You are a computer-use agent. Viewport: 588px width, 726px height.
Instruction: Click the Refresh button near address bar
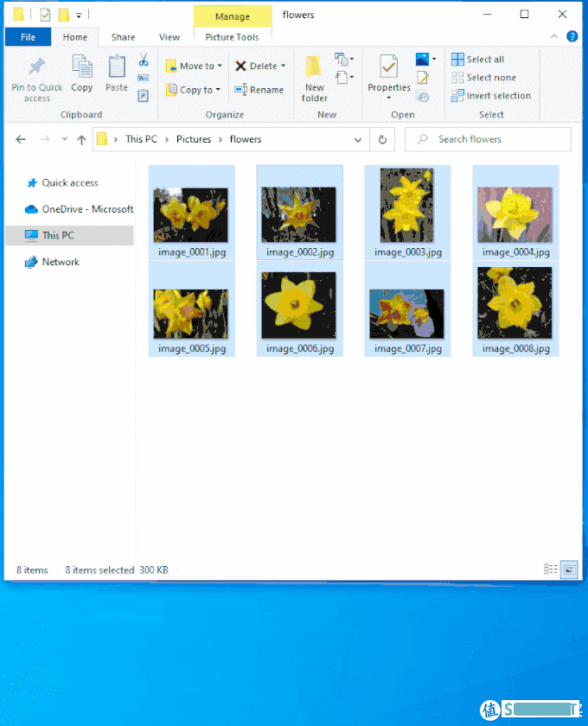point(382,139)
